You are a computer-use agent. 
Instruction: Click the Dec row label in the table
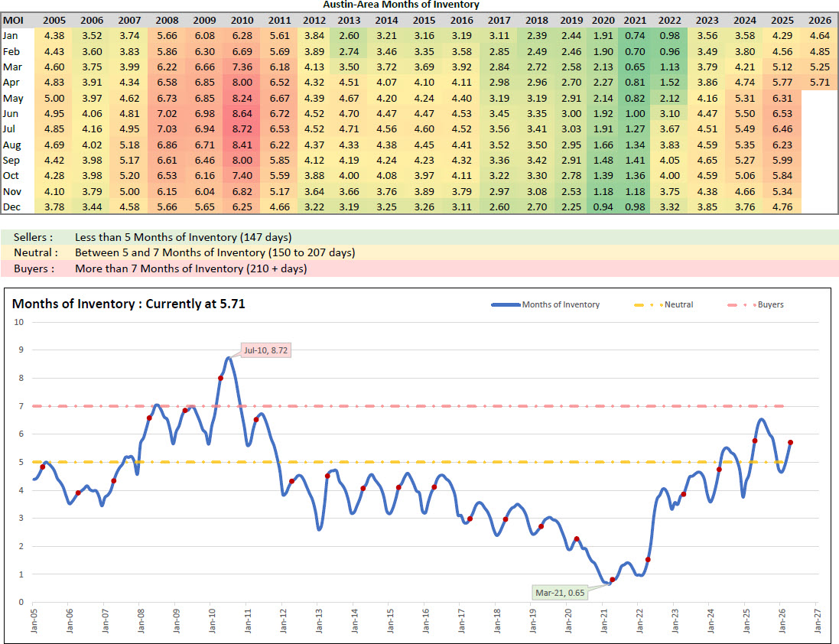coord(12,207)
